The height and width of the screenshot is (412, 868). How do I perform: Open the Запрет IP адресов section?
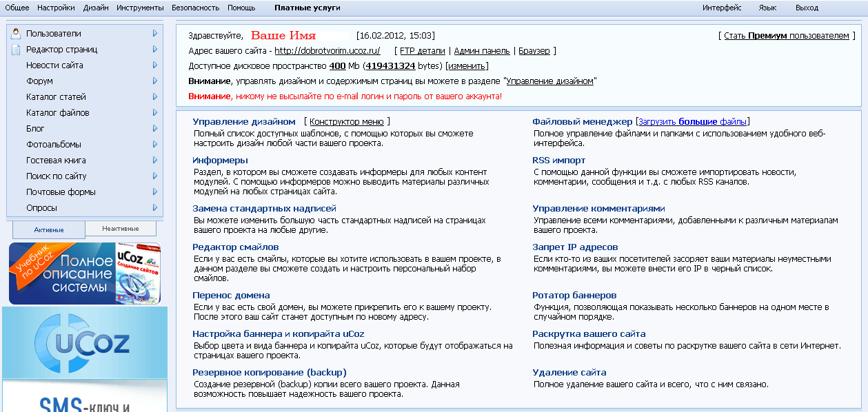(x=575, y=247)
